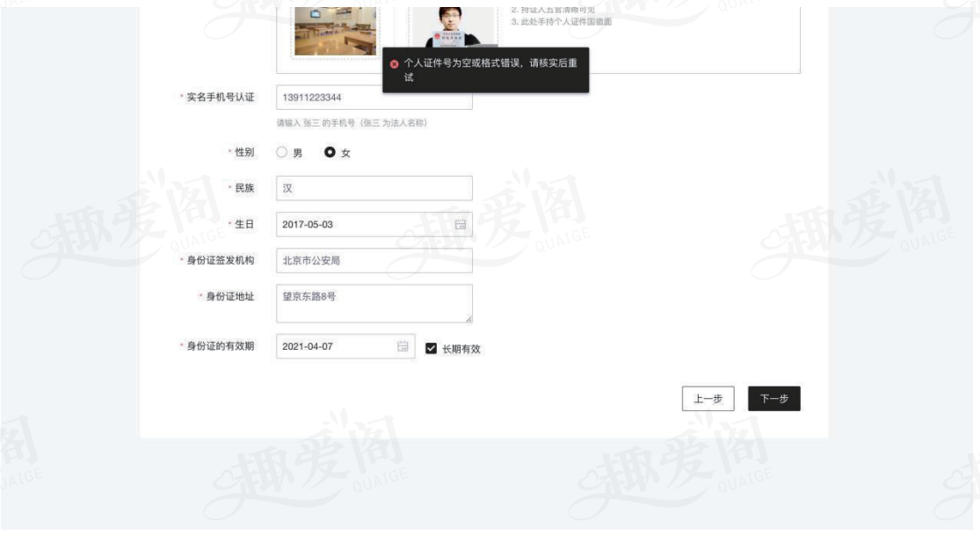Click calendar icon in 身份证的有效期 field
Screen dimensions: 980x536
403,347
